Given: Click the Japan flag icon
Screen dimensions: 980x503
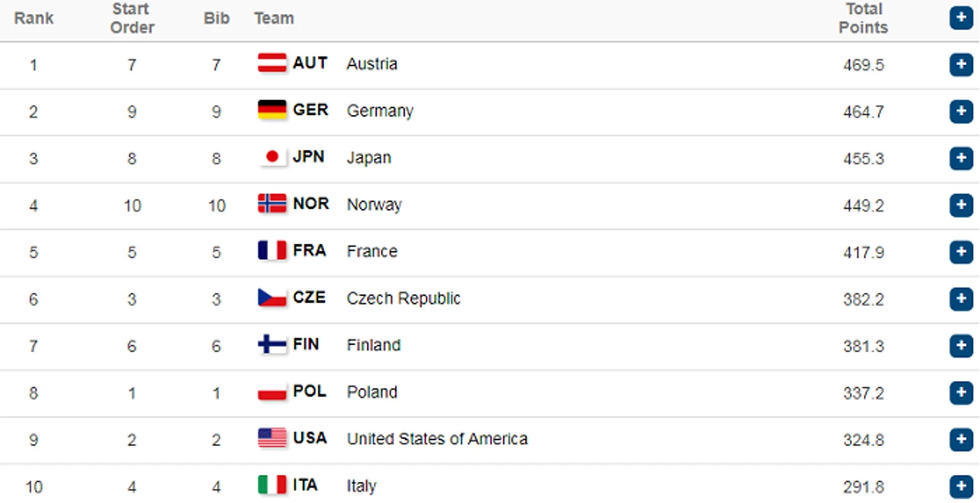Looking at the screenshot, I should coord(272,157).
